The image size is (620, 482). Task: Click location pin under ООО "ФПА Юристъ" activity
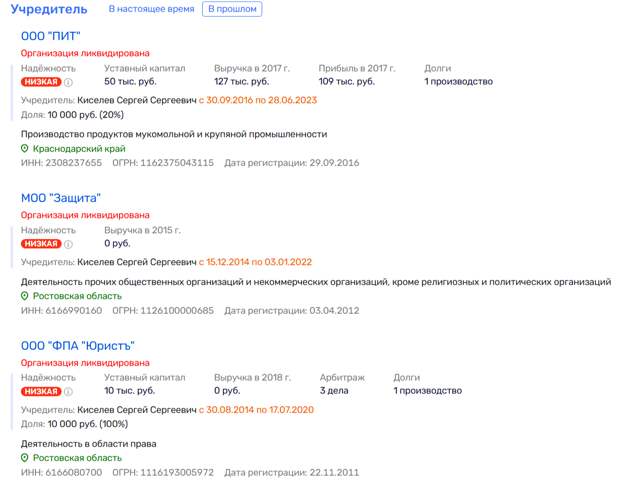pyautogui.click(x=25, y=458)
